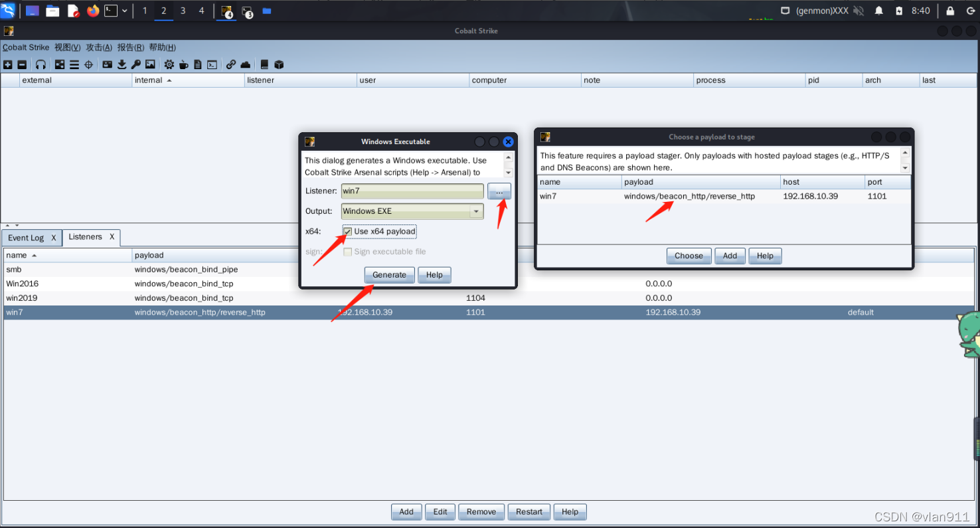Click Add button below Listeners table

tap(406, 512)
